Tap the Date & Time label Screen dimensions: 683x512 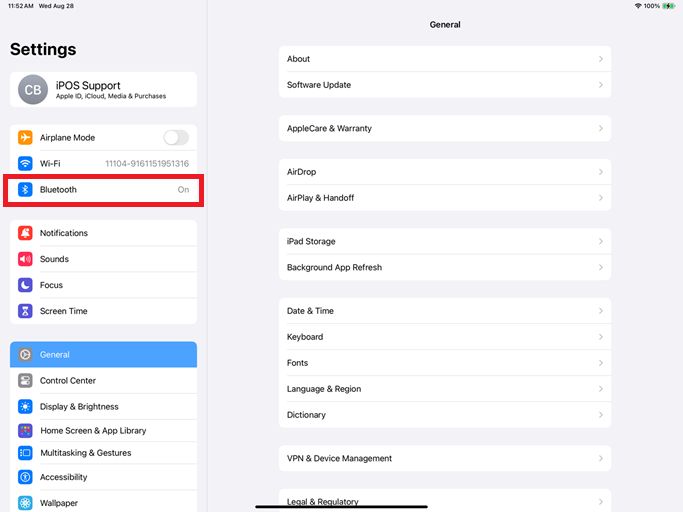click(310, 311)
